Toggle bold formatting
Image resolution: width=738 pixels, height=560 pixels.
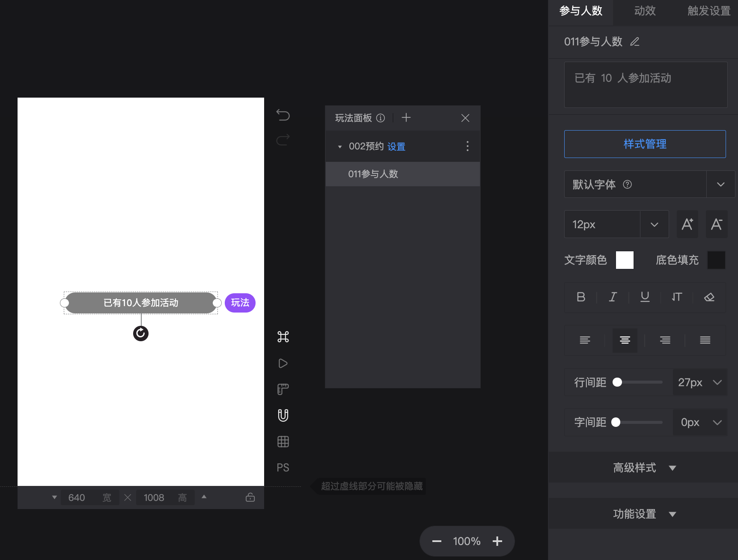point(581,297)
